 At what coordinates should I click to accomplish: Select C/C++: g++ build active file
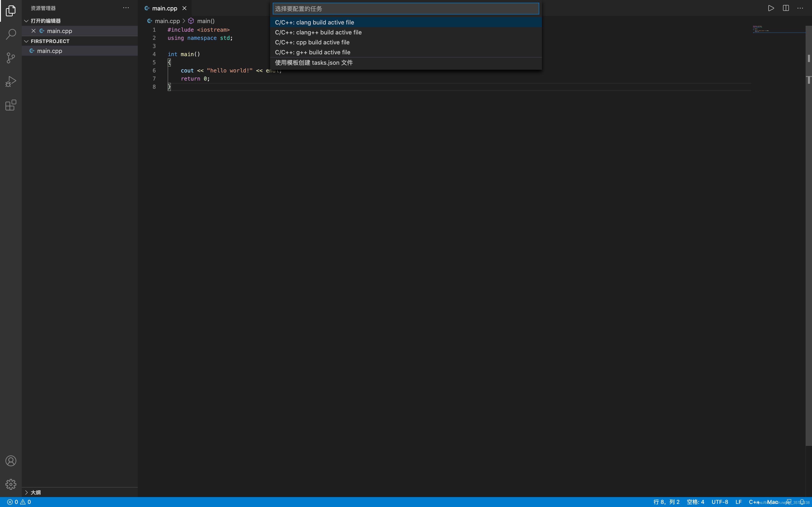[x=312, y=52]
